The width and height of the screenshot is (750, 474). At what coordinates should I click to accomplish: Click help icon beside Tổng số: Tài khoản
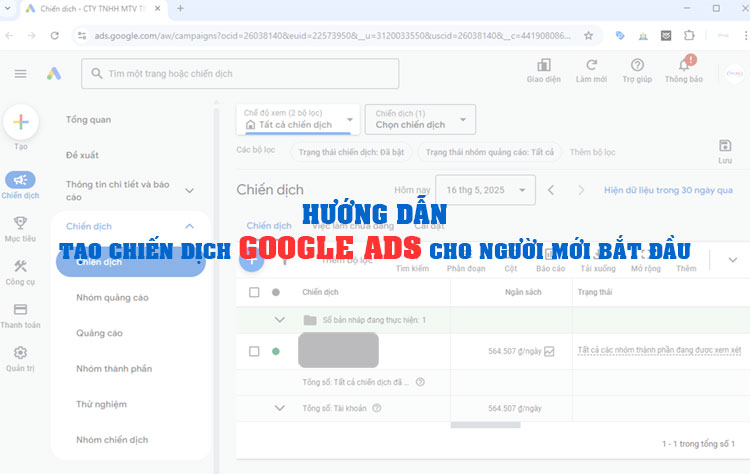[x=376, y=408]
